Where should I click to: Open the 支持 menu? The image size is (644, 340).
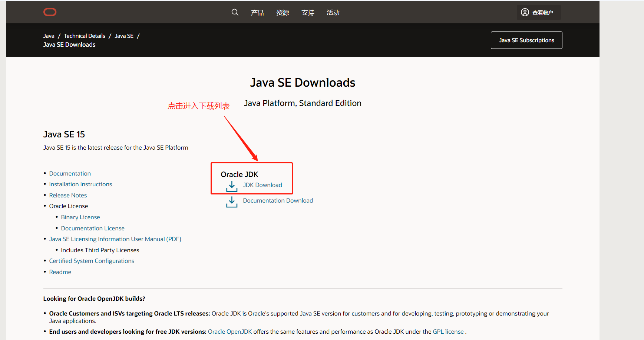click(x=308, y=13)
